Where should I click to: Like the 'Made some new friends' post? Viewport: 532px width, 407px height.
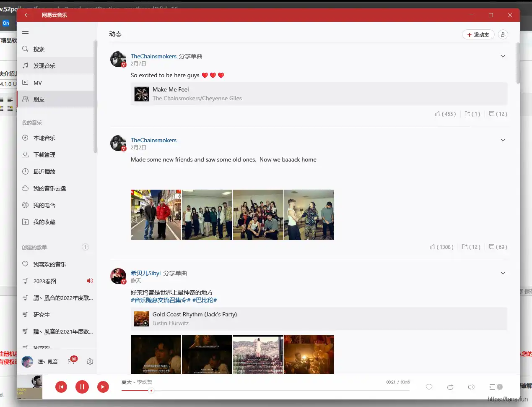click(441, 247)
